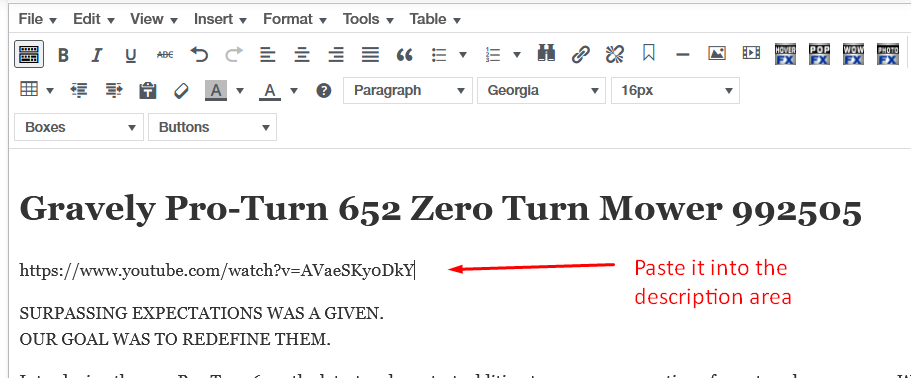The image size is (911, 378).
Task: Open bullet list style dropdown arrow
Action: (x=463, y=55)
